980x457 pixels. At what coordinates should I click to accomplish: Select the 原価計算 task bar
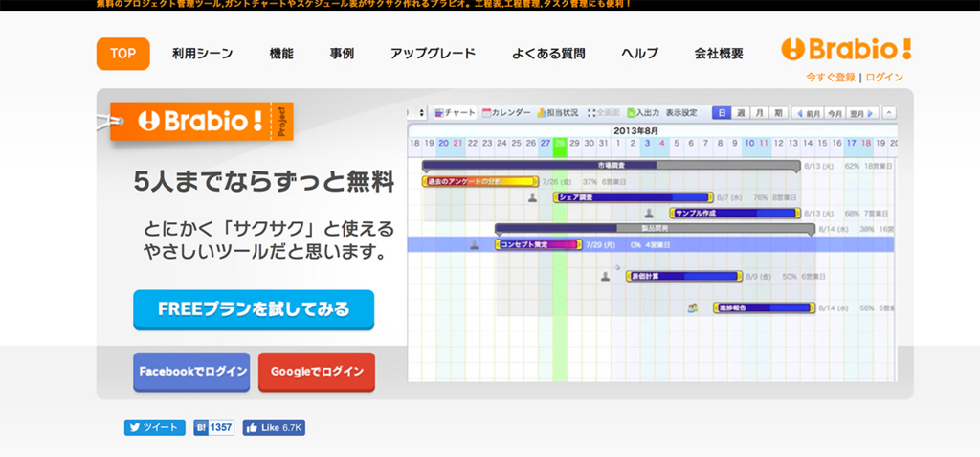point(683,276)
